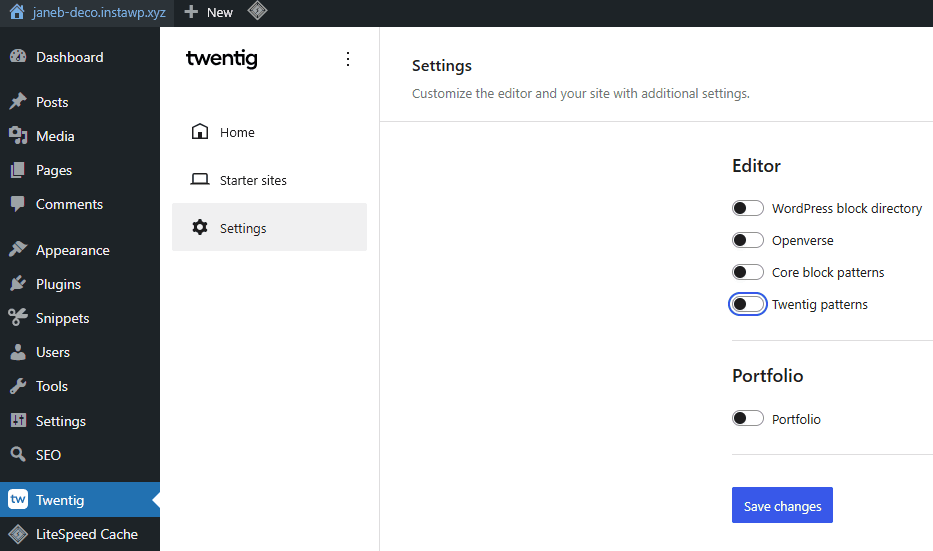This screenshot has height=551, width=933.
Task: Open the LiteSpeed Cache diamond icon in admin bar
Action: point(257,12)
